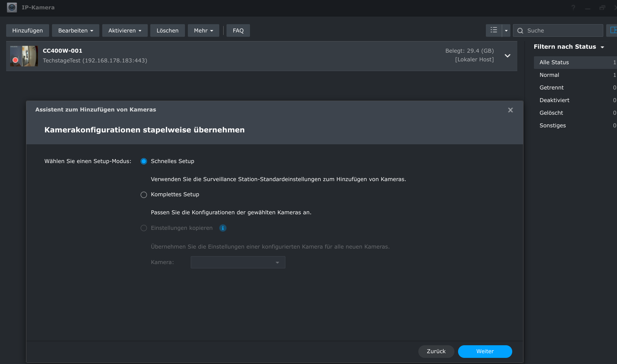Open the Aktivieren dropdown menu

(125, 31)
